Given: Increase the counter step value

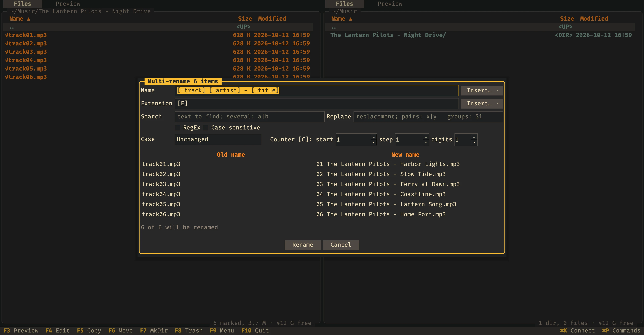Looking at the screenshot, I should (426, 137).
